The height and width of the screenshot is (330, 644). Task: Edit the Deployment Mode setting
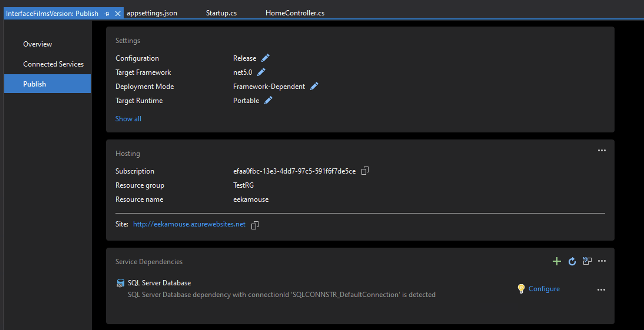click(x=314, y=86)
